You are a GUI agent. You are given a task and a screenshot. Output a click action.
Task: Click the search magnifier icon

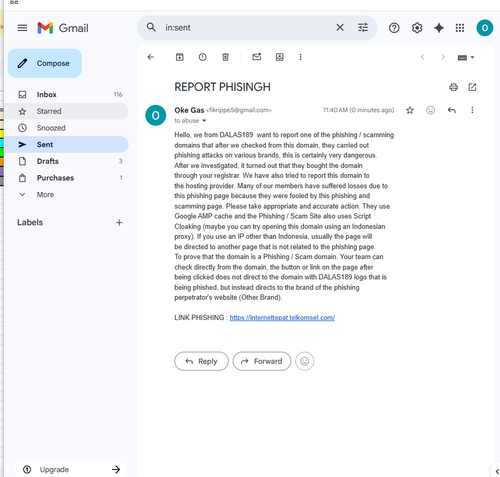[151, 27]
